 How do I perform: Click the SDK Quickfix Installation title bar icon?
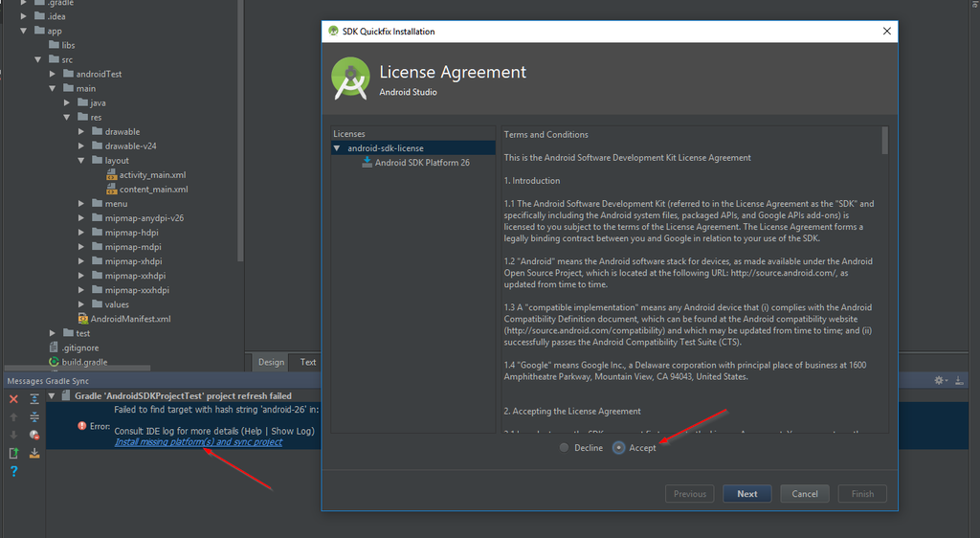coord(333,31)
